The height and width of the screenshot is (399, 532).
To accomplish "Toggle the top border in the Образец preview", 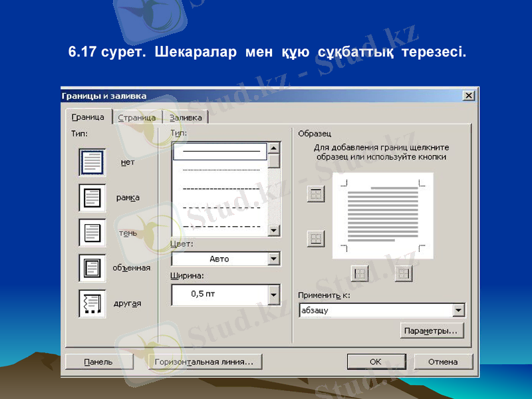I will pos(316,194).
